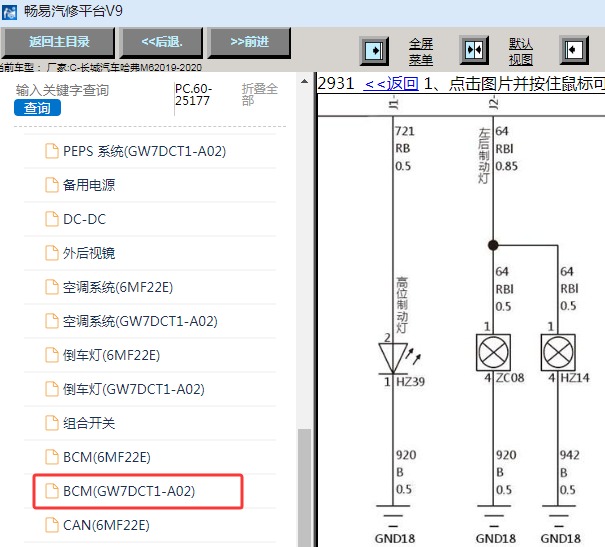Click the 高位制动灯 label in diagram

[x=402, y=304]
